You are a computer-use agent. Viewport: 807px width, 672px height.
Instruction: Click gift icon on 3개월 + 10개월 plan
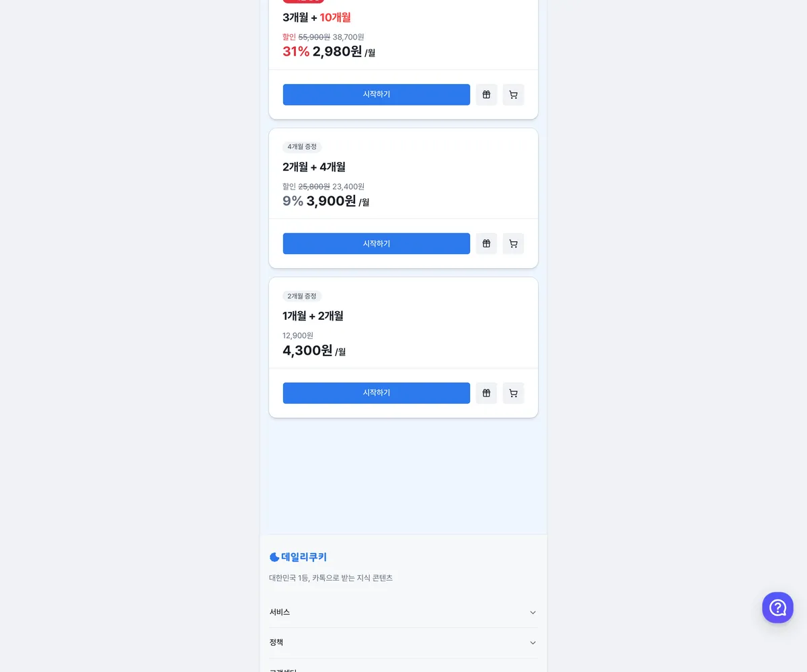(486, 95)
